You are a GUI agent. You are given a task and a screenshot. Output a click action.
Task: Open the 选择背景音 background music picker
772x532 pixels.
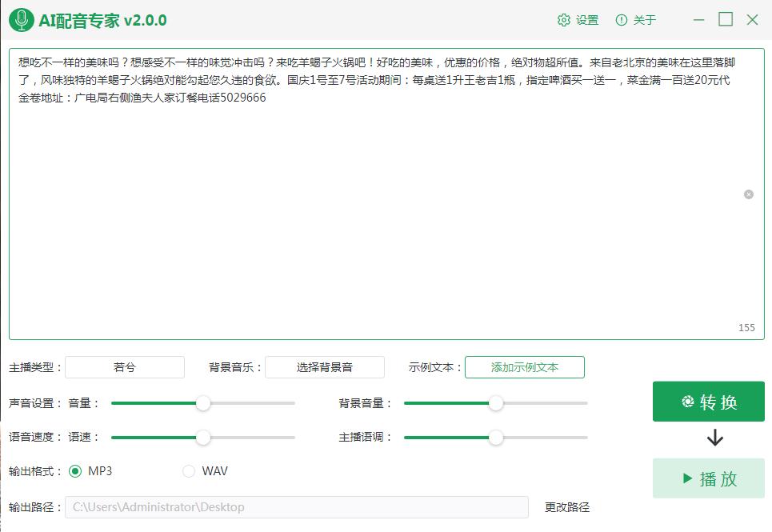325,366
